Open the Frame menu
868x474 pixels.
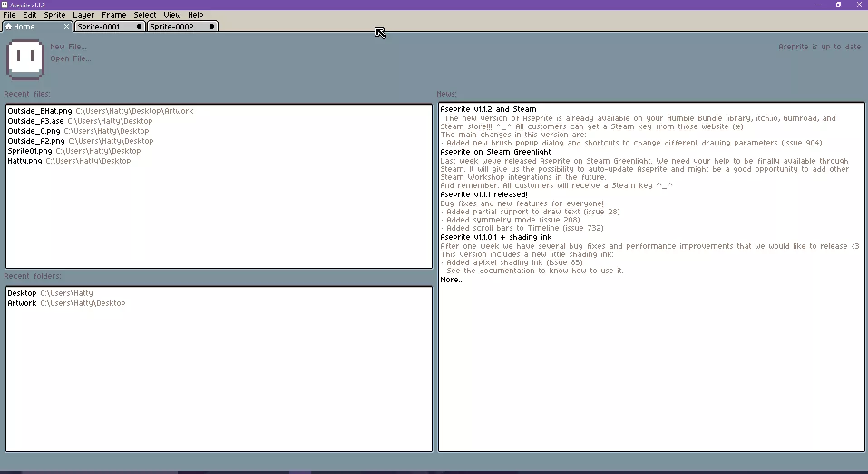tap(114, 15)
